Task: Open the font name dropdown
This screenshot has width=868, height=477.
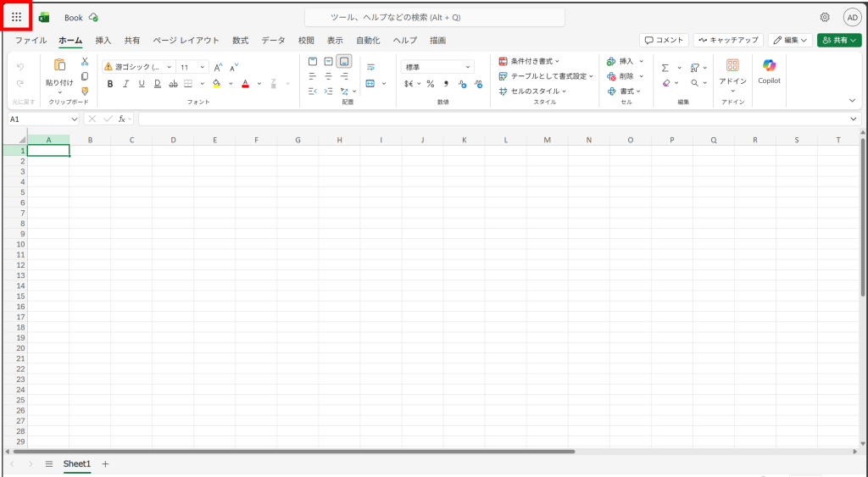Action: click(x=170, y=67)
